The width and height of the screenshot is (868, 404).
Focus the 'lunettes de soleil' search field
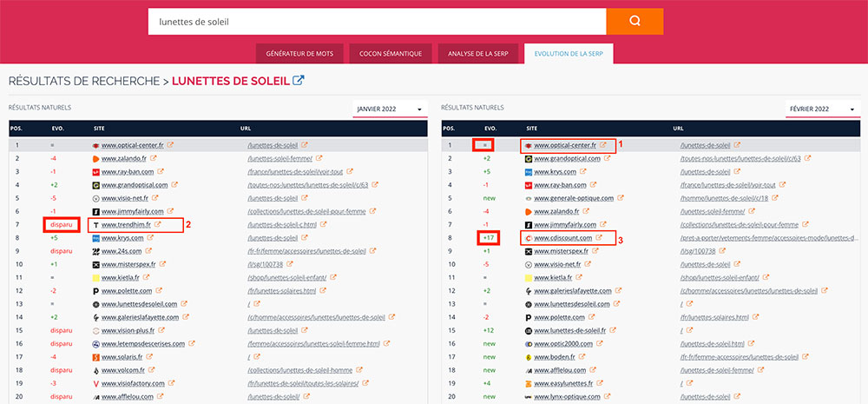pos(377,22)
